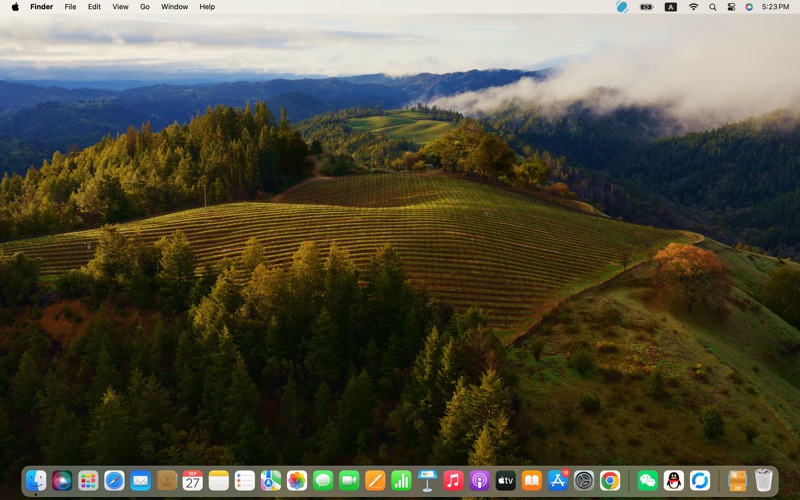
Task: Open the Music app in dock
Action: pyautogui.click(x=453, y=481)
